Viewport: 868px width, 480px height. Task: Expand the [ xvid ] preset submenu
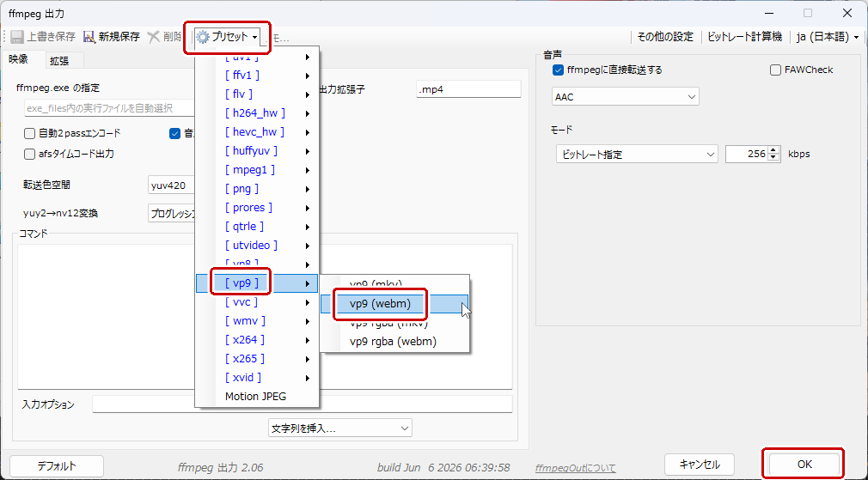(257, 377)
